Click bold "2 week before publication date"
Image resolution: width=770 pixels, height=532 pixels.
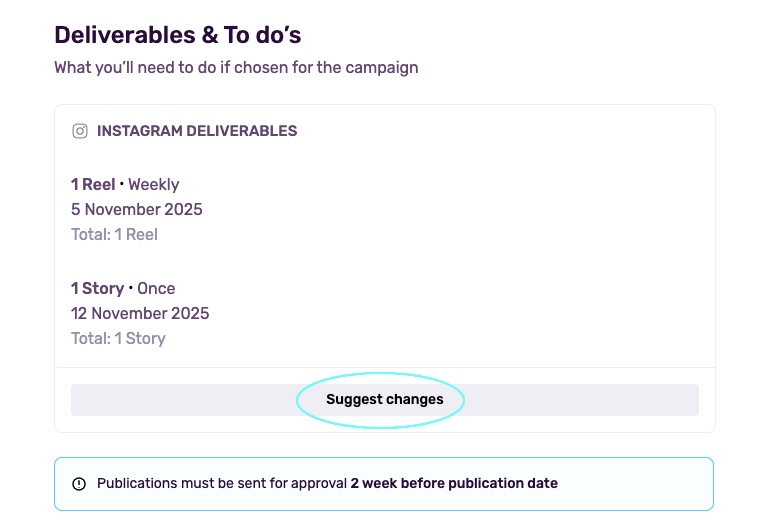coord(454,484)
